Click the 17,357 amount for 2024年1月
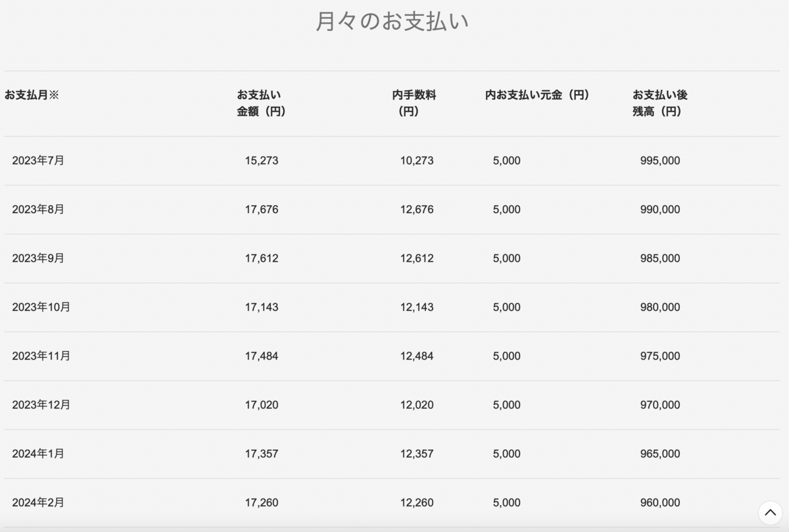789x532 pixels. tap(262, 454)
